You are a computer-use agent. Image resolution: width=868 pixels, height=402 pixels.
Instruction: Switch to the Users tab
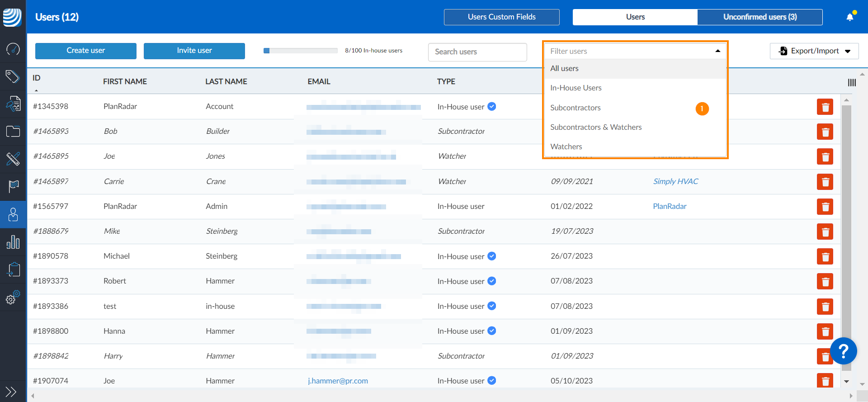click(x=635, y=17)
